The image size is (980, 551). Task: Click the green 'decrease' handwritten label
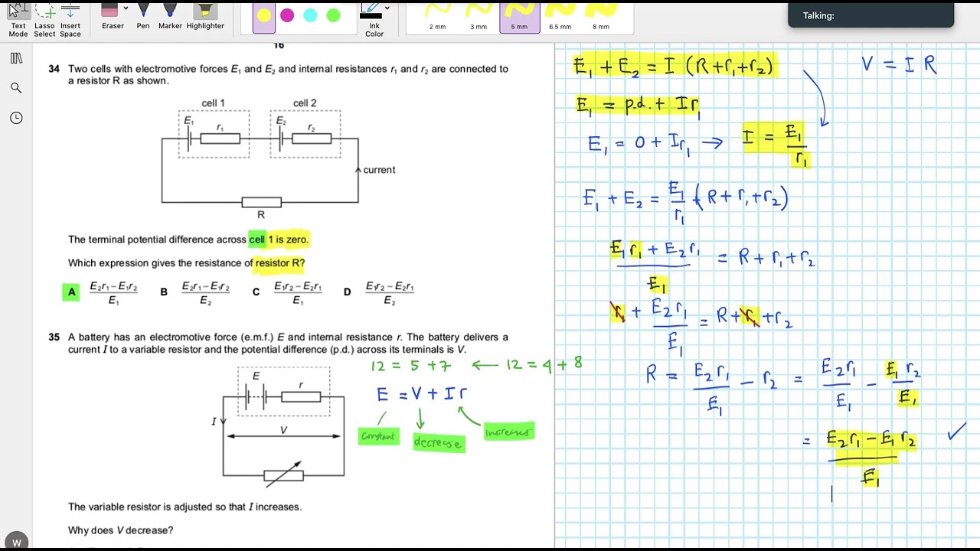click(438, 442)
